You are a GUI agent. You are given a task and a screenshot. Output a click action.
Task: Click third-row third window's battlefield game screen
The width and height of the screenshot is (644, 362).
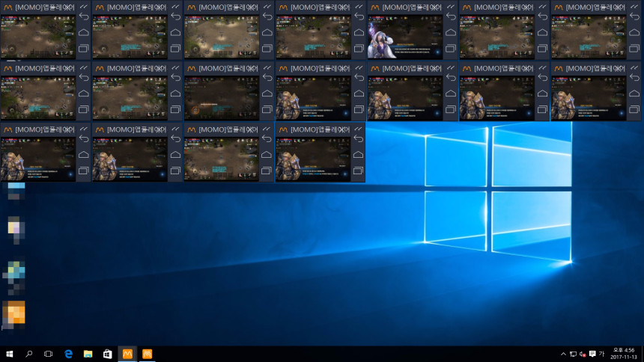point(222,159)
